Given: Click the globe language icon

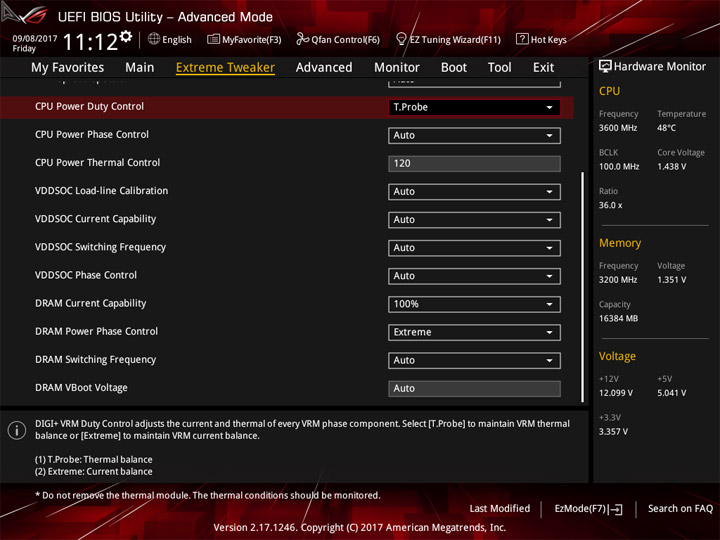Looking at the screenshot, I should click(154, 39).
